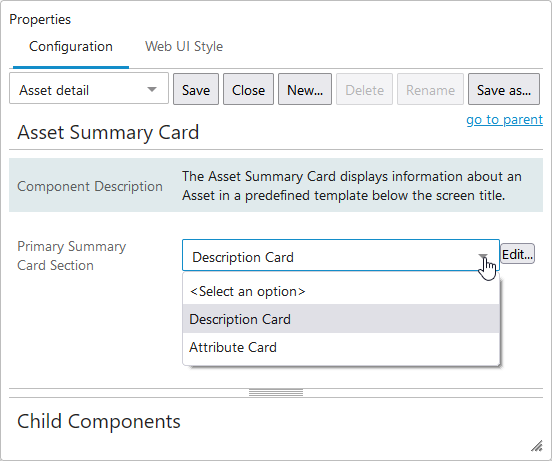Pick the <Select an option> entry
The width and height of the screenshot is (552, 461).
point(341,291)
